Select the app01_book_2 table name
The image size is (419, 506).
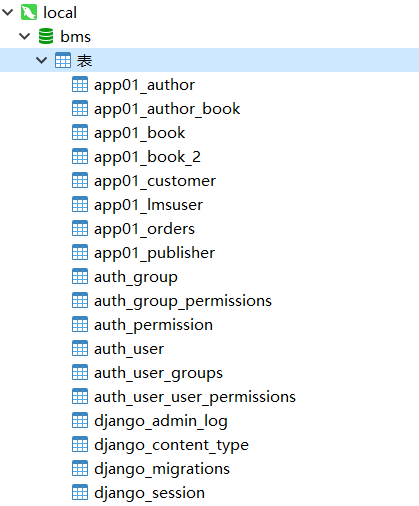(x=147, y=157)
